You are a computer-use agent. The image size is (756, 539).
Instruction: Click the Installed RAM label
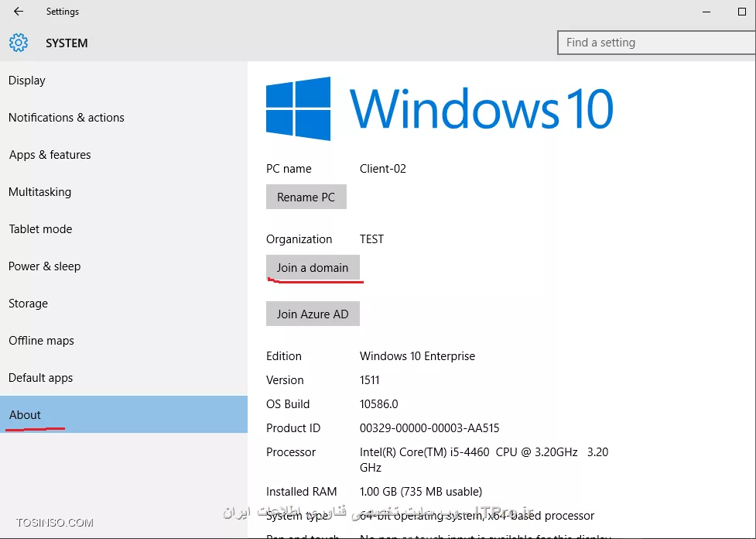[301, 491]
